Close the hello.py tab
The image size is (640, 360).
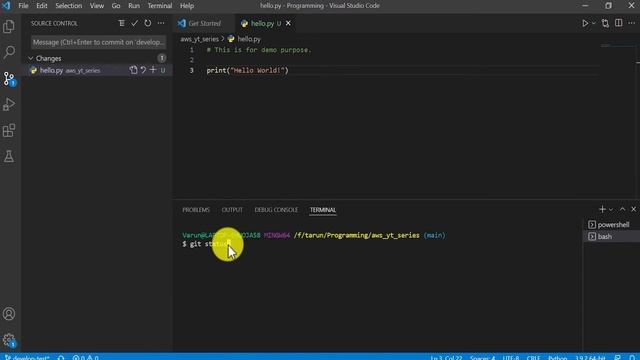[288, 23]
